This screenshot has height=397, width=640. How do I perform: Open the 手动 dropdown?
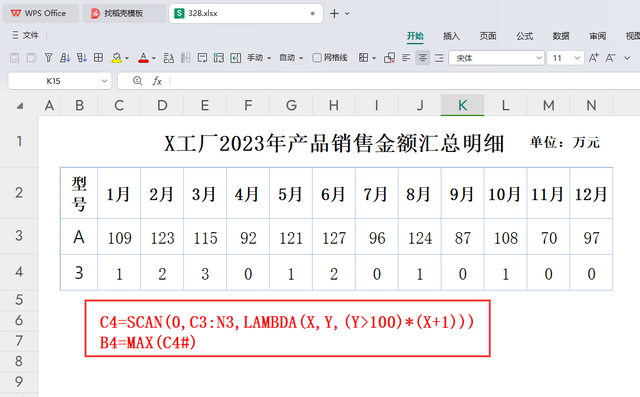259,58
